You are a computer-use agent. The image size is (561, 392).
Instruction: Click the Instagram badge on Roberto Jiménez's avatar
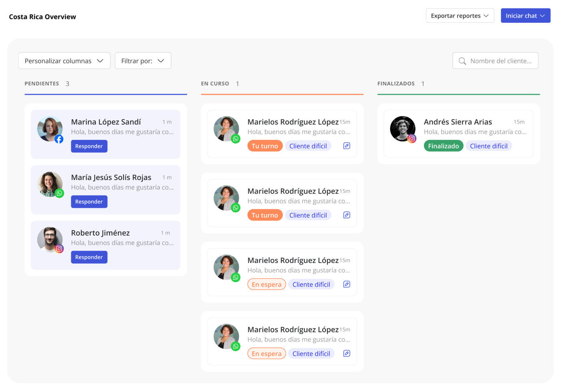coord(59,249)
